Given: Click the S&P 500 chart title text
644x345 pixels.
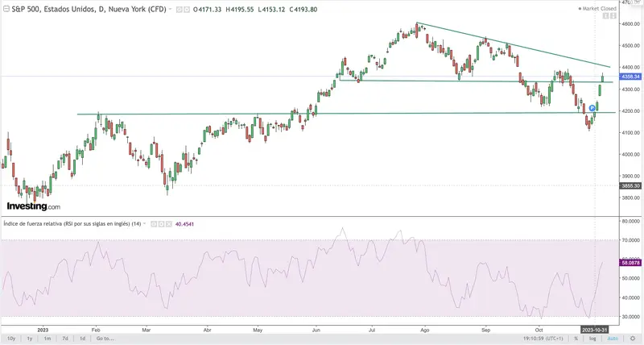Looking at the screenshot, I should (x=89, y=9).
